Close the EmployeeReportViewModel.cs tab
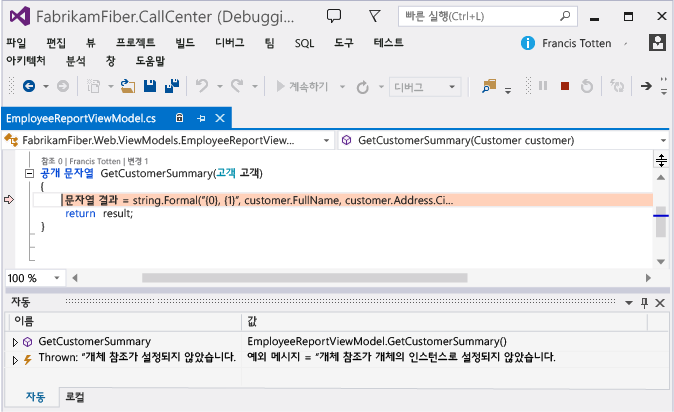 [220, 118]
